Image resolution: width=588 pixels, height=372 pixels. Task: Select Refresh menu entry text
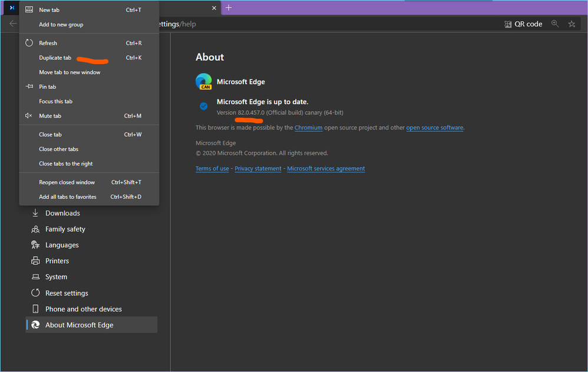(48, 43)
